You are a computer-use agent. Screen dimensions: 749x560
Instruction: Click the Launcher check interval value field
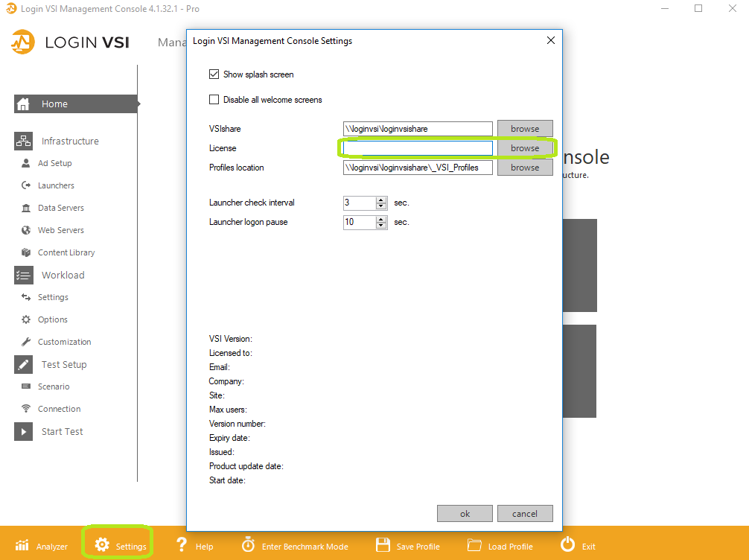point(359,203)
